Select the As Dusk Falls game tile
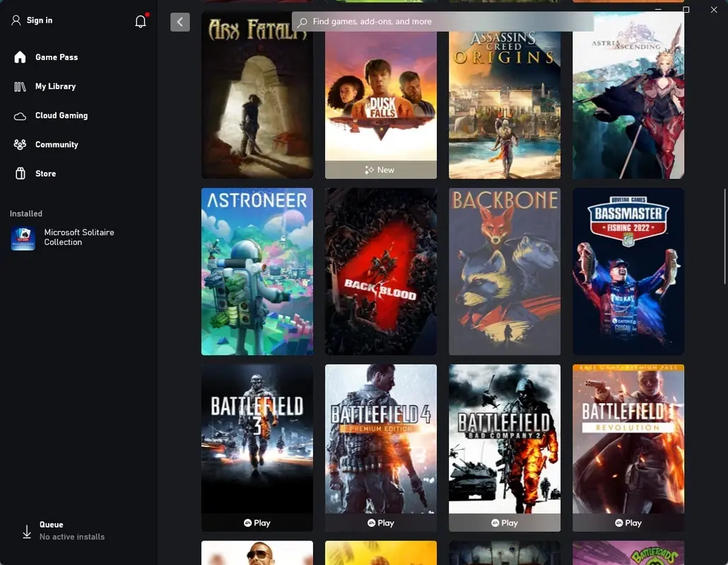This screenshot has height=565, width=728. (x=380, y=99)
